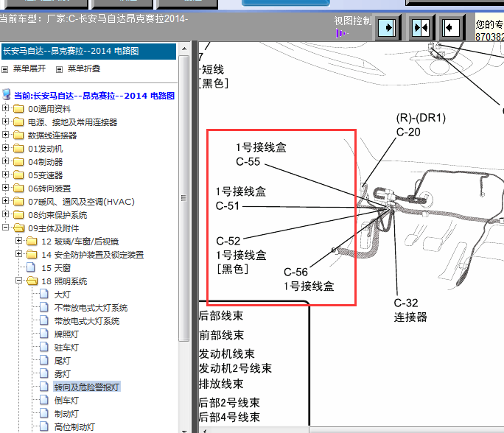
Task: Click the document icon beside 雾灯
Action: pyautogui.click(x=43, y=373)
